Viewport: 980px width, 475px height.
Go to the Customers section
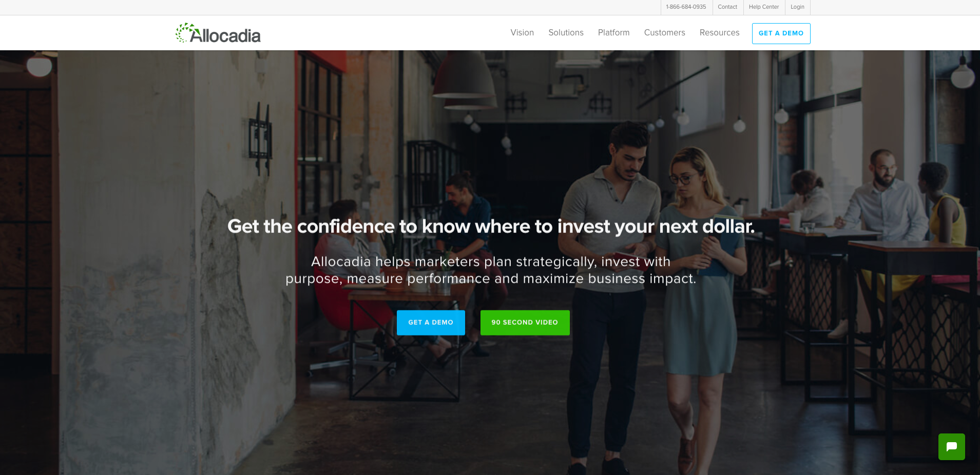pyautogui.click(x=664, y=33)
